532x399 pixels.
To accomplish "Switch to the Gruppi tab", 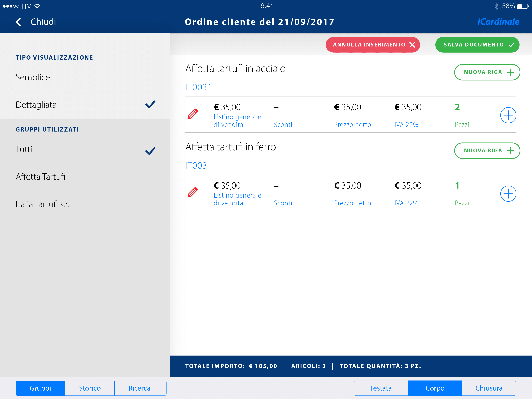I will pos(40,388).
